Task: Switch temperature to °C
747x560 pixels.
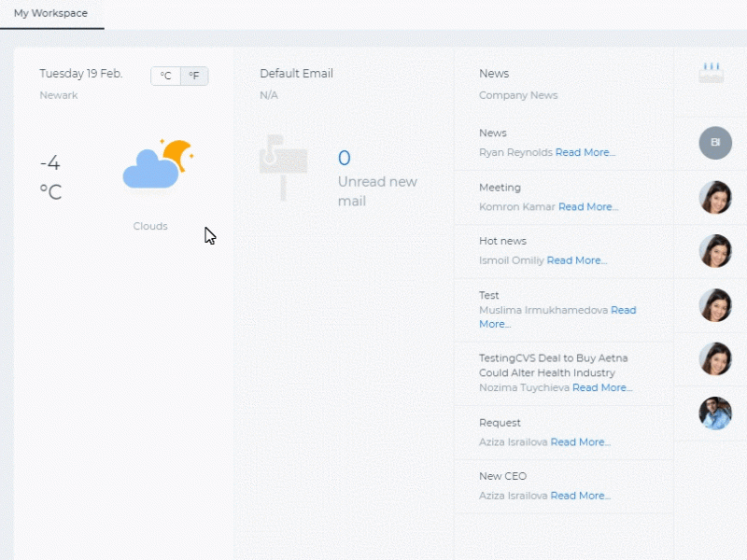Action: tap(166, 76)
